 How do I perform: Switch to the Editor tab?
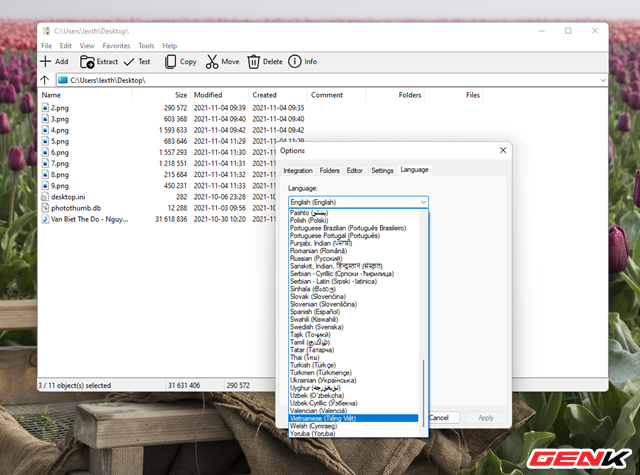355,171
